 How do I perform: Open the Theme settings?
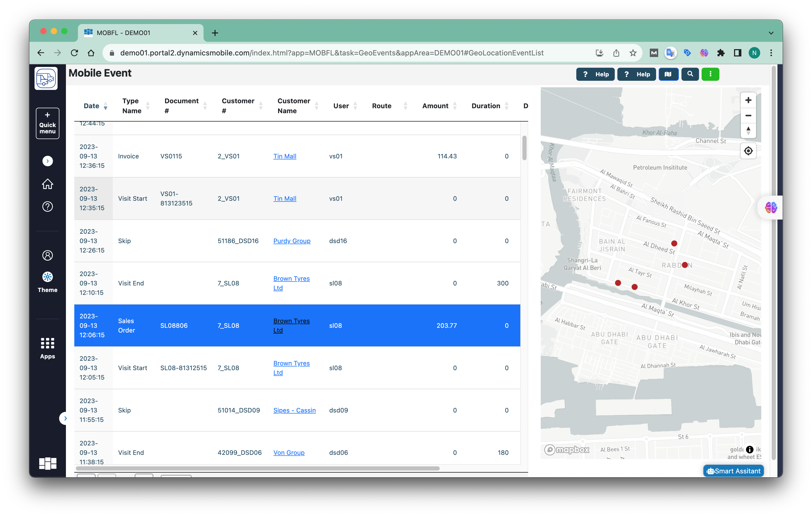48,282
